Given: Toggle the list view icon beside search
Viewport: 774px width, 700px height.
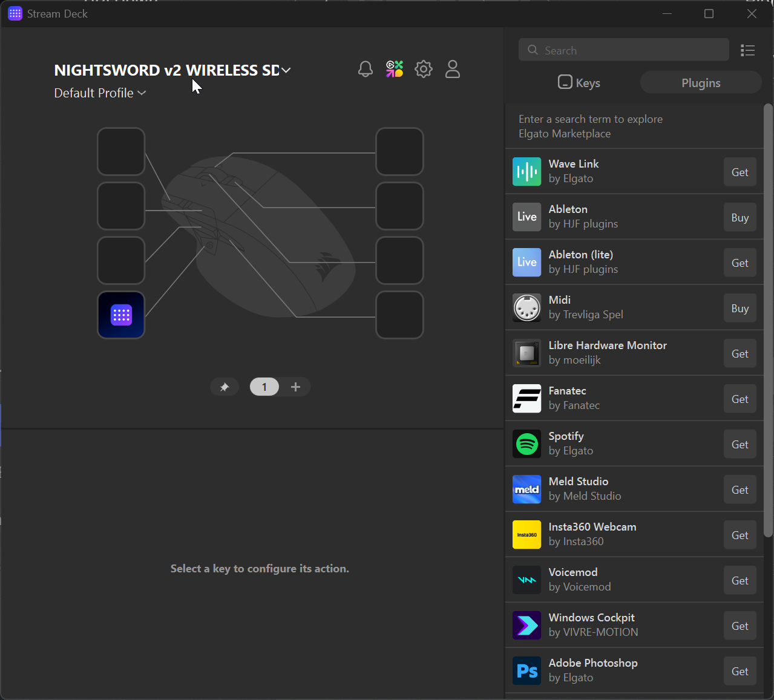Looking at the screenshot, I should click(x=747, y=50).
